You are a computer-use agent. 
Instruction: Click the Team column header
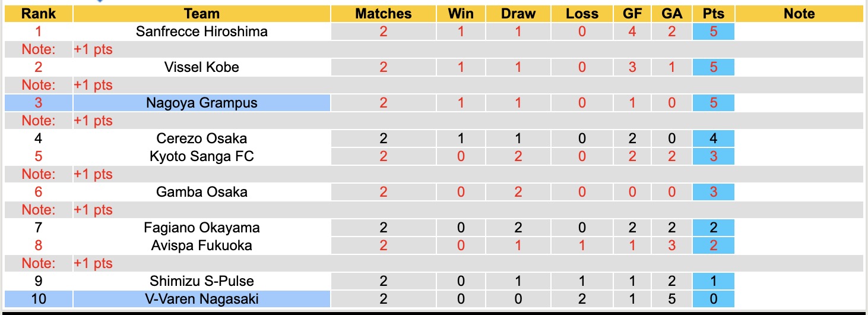[202, 14]
